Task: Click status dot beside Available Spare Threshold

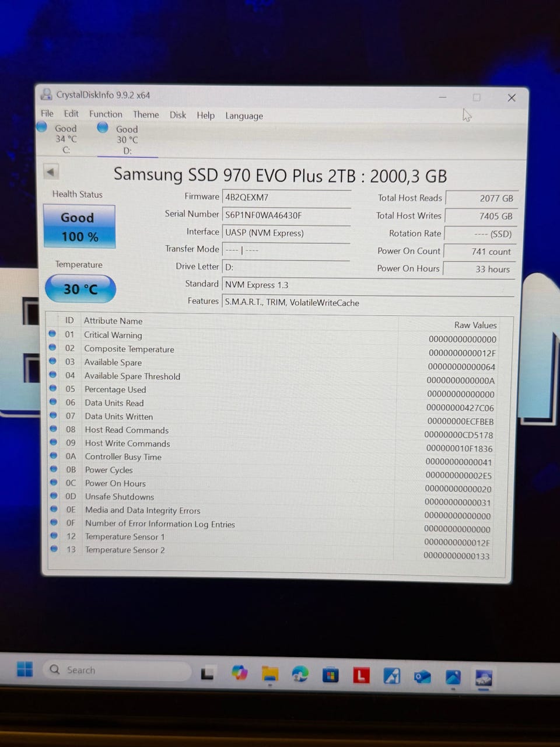Action: [x=53, y=375]
